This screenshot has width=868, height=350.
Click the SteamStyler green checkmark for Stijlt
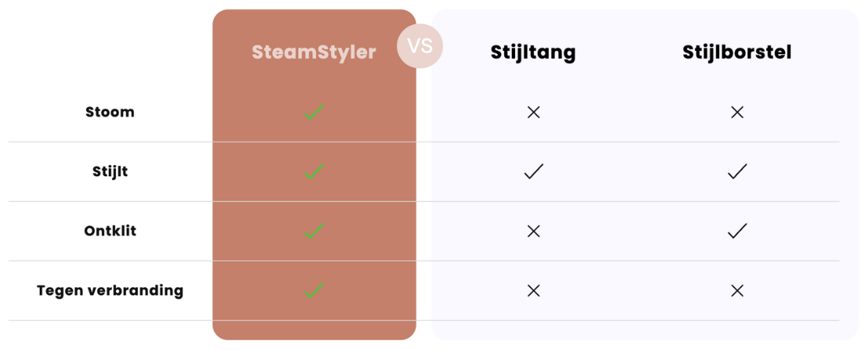(314, 171)
